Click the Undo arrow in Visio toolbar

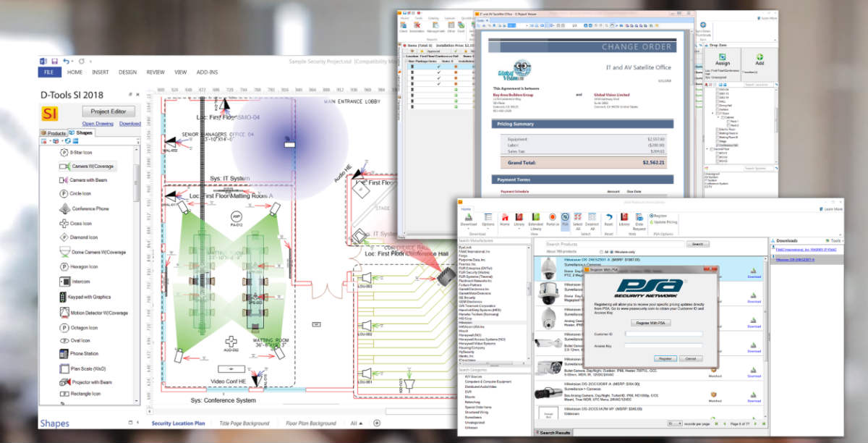[x=66, y=62]
